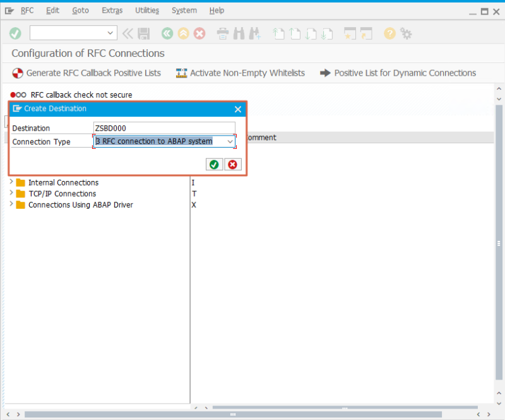Click Activate Non-Empty Whitelists
Image resolution: width=505 pixels, height=420 pixels.
pos(241,73)
